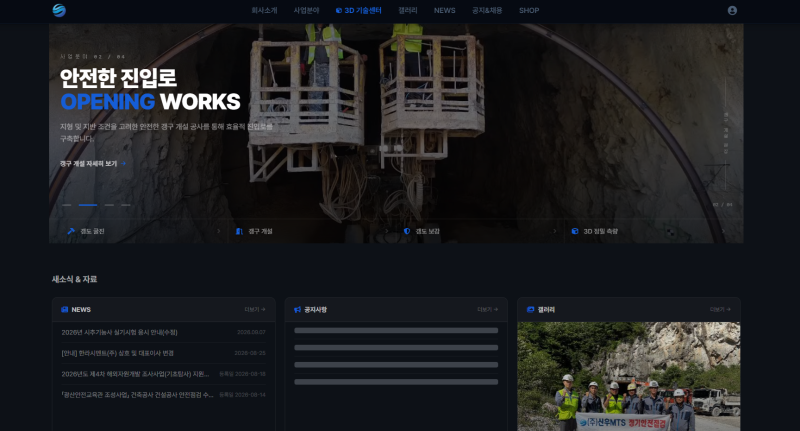
Task: Select the third slide indicator dash
Action: [109, 205]
